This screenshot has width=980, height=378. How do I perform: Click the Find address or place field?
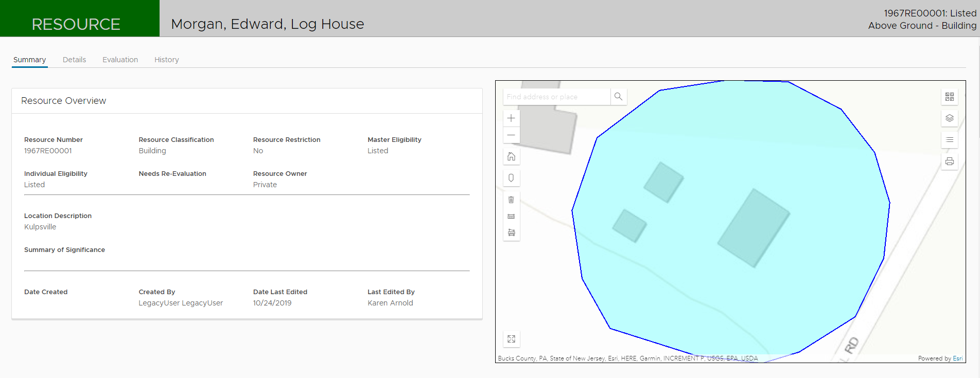point(556,97)
